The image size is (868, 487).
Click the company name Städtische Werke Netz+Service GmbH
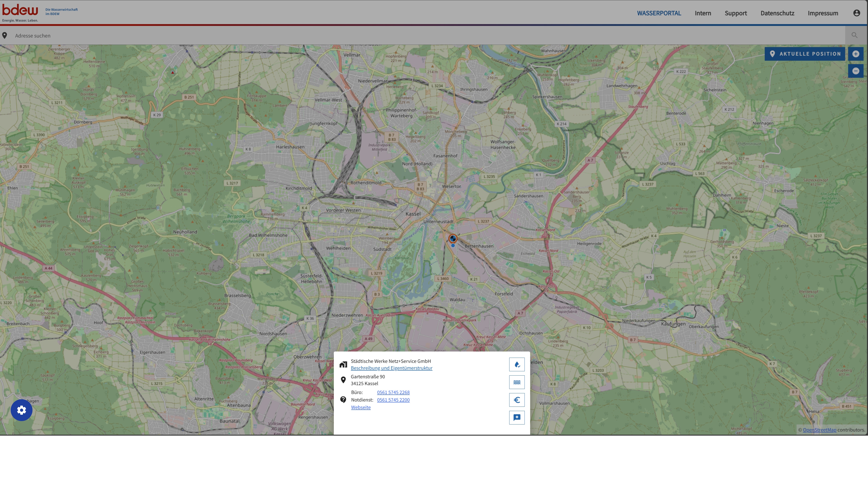(x=391, y=361)
